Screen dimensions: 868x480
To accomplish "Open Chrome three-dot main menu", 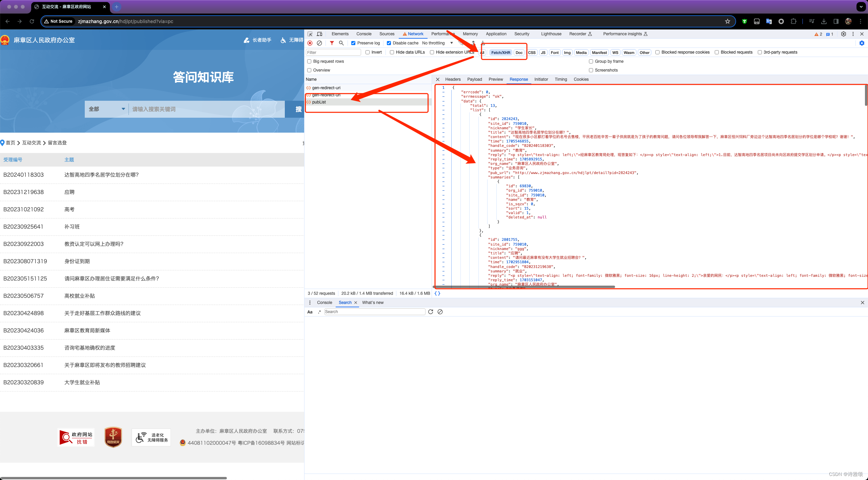I will pos(861,21).
